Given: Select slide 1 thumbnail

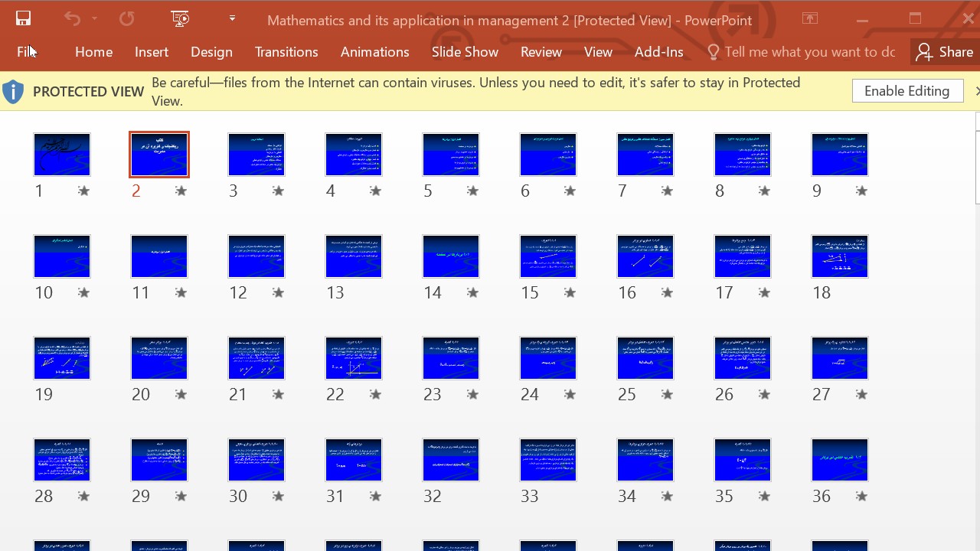Looking at the screenshot, I should pyautogui.click(x=62, y=155).
